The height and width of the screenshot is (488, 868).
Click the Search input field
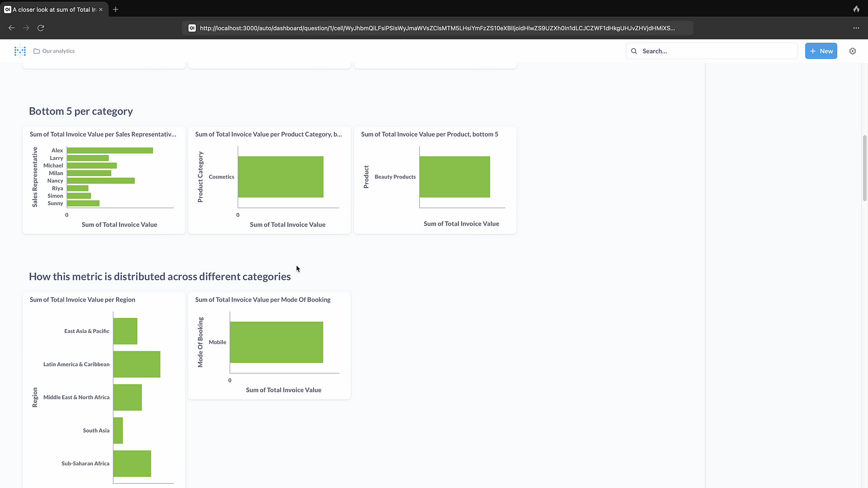click(x=716, y=51)
